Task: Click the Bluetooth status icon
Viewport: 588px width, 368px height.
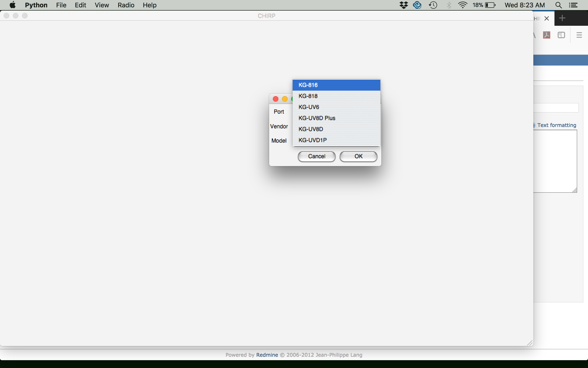Action: point(449,5)
